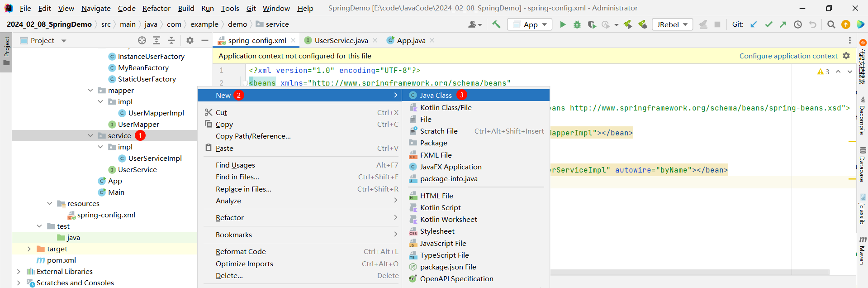
Task: Choose Delete... in context menu
Action: [300, 275]
